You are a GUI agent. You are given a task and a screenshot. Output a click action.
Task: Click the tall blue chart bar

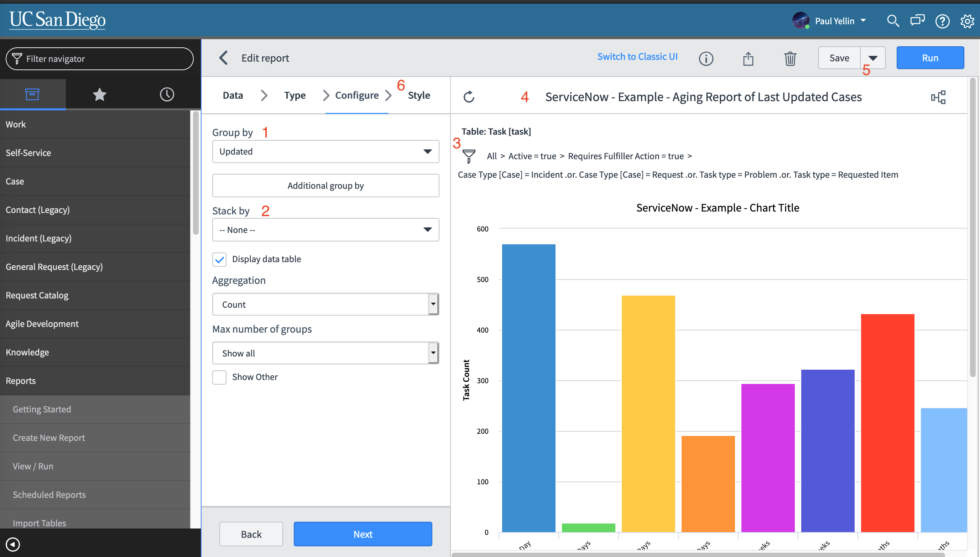coord(528,388)
